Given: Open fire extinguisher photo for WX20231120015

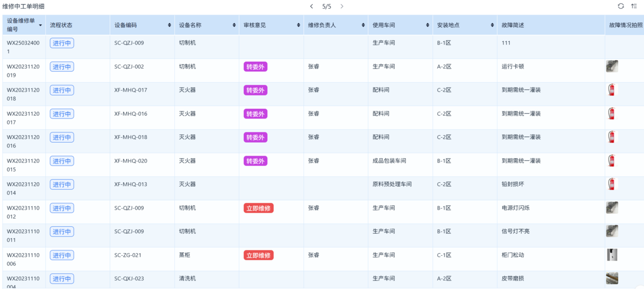Looking at the screenshot, I should tap(612, 160).
